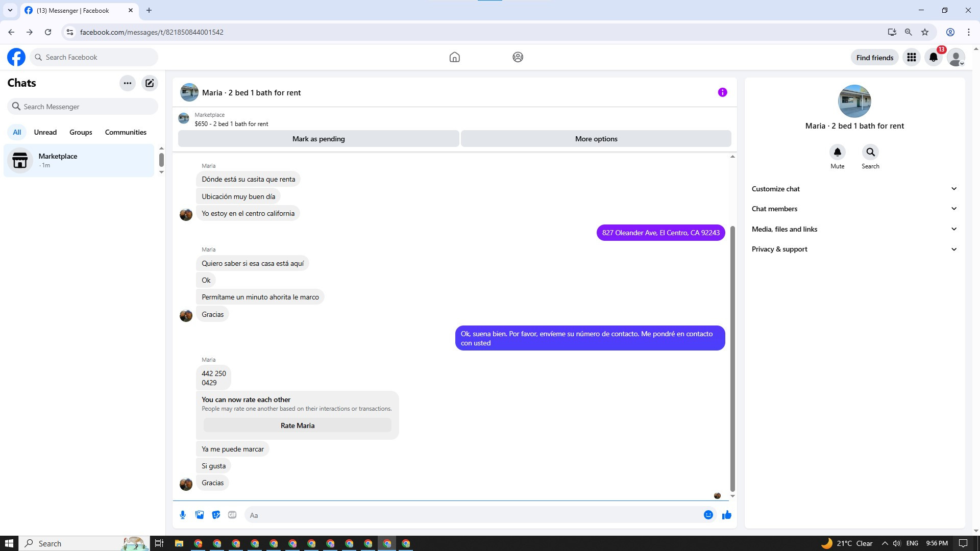
Task: Click Rate Maria button
Action: 297,425
